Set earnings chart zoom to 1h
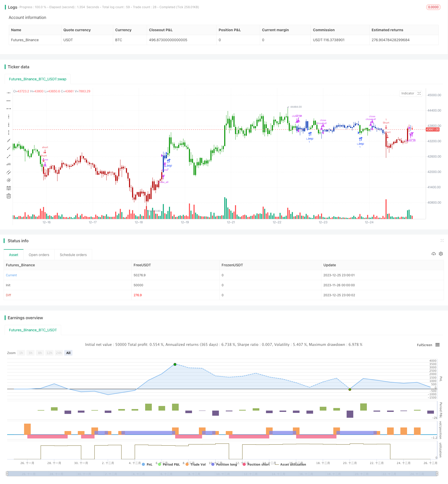The image size is (448, 484). coord(21,353)
